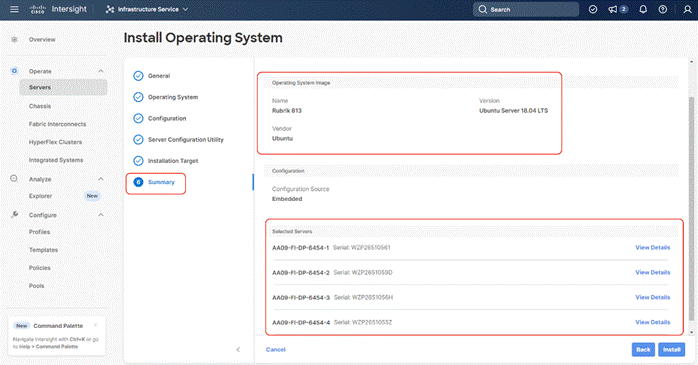Click the 'Embedded' configuration source value
The image size is (698, 365).
click(287, 199)
